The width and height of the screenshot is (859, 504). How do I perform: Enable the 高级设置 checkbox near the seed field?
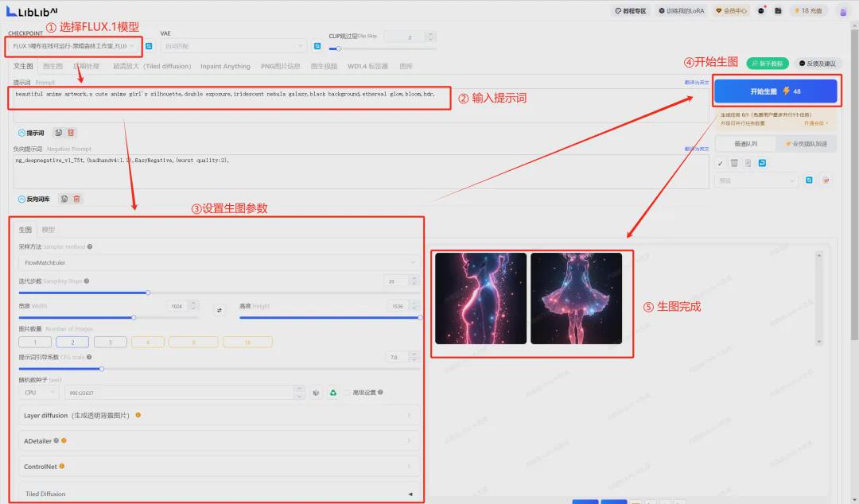pos(348,392)
